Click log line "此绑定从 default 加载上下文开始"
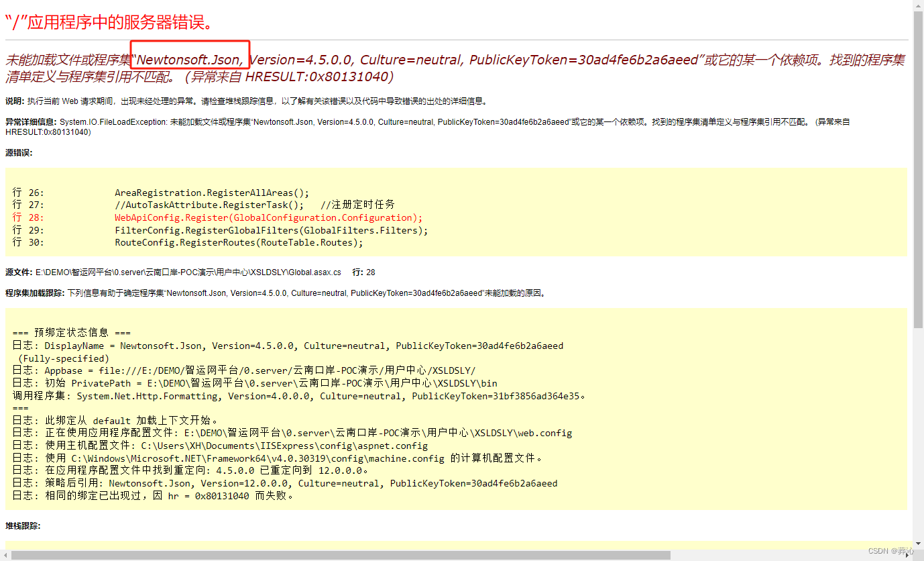 (x=115, y=421)
